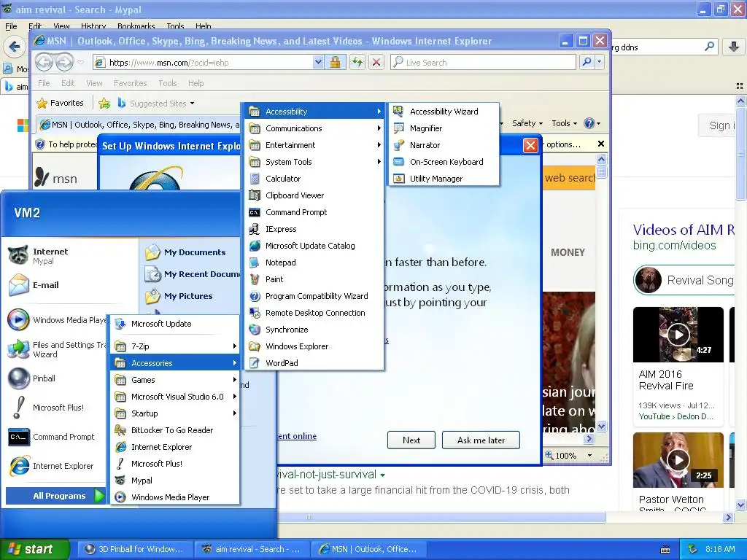Open E-mail from Start menu
This screenshot has width=747, height=560.
pos(46,285)
